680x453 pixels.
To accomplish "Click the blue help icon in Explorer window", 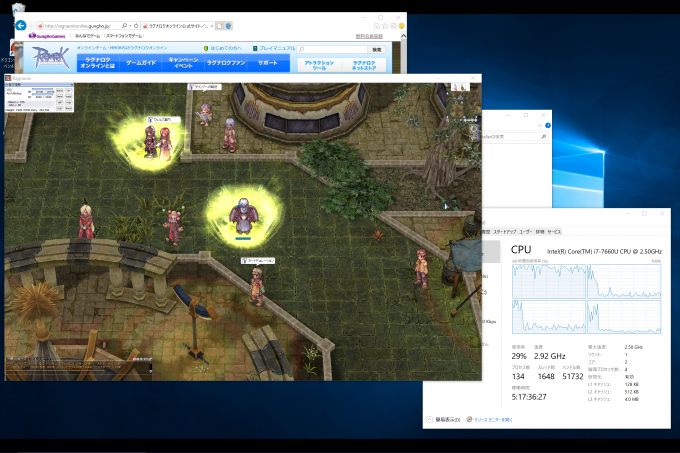I will (548, 125).
